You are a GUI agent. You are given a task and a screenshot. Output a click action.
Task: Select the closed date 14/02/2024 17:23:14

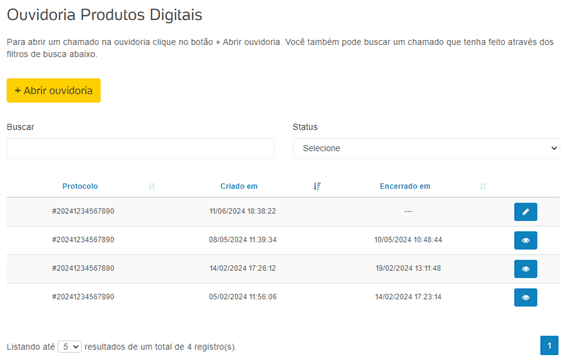[x=408, y=297]
